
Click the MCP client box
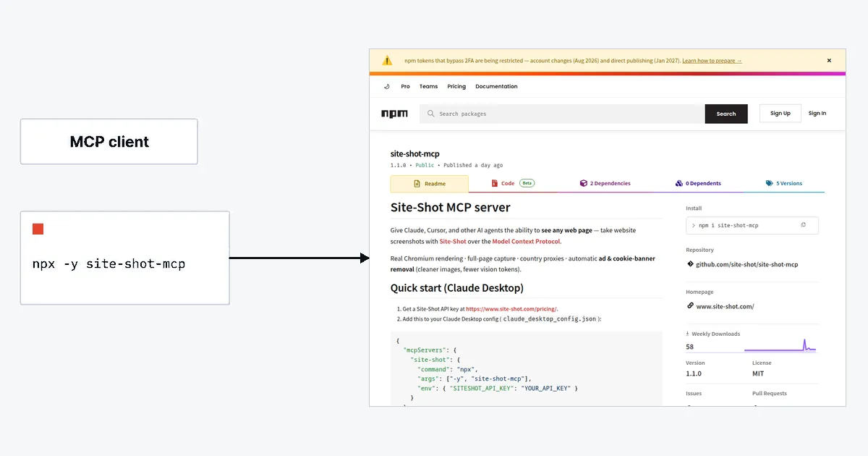tap(109, 142)
